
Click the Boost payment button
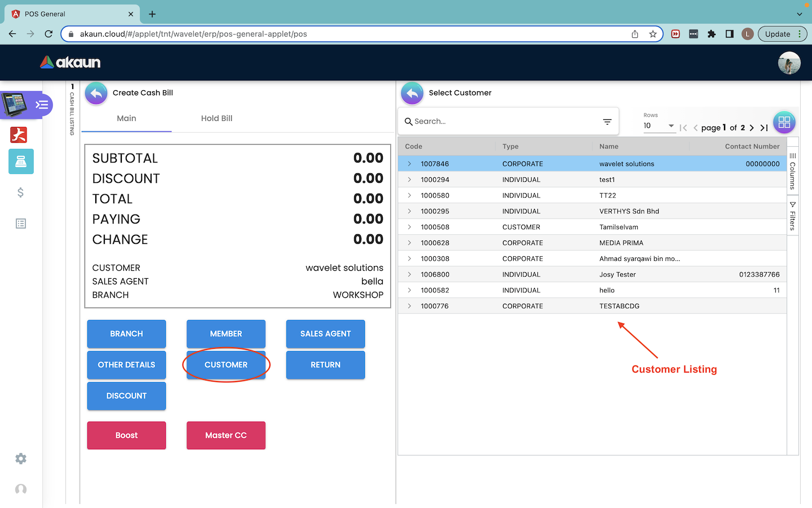126,436
